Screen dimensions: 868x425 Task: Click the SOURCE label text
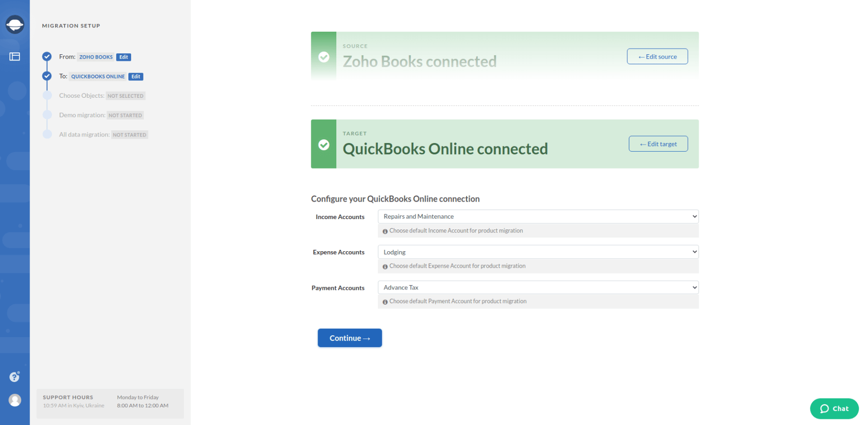[x=355, y=46]
